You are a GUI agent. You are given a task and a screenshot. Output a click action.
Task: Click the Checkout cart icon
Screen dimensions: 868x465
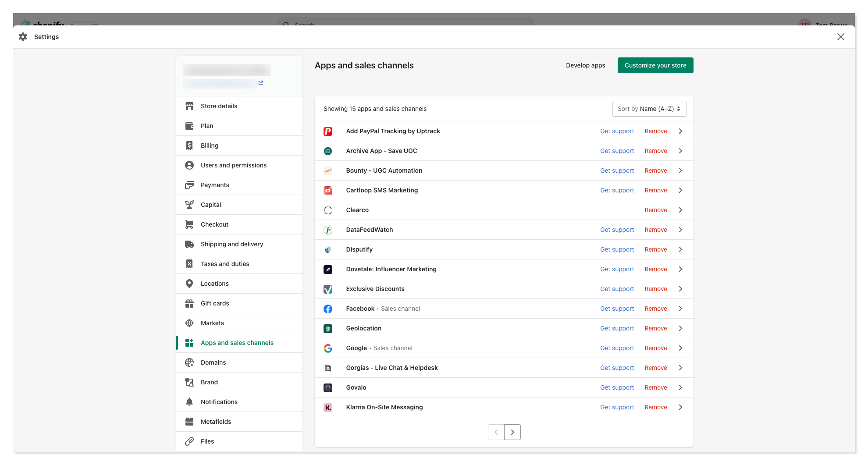(x=189, y=224)
